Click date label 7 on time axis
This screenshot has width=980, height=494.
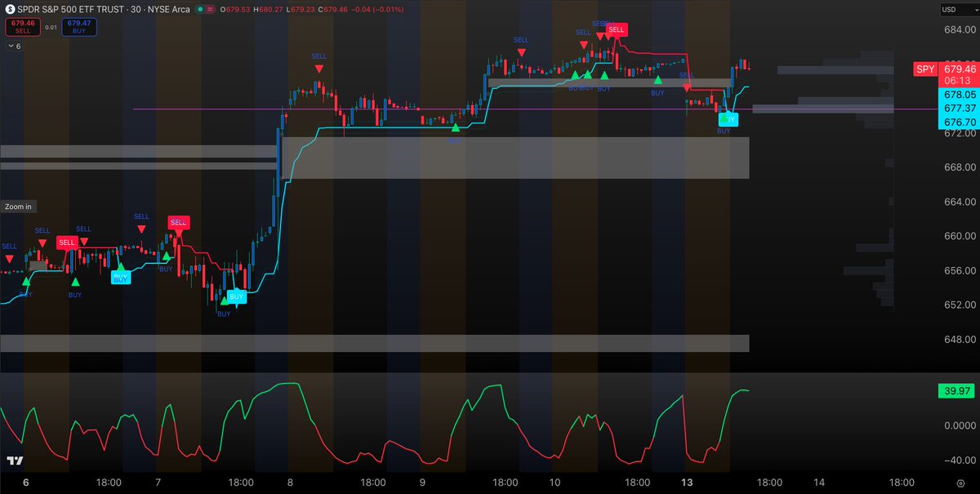(x=158, y=483)
